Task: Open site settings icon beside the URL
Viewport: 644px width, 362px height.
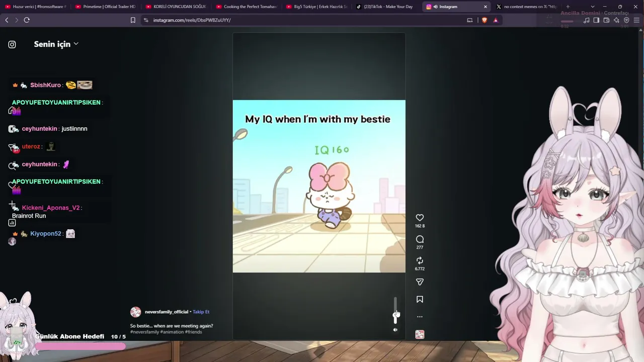Action: 146,20
